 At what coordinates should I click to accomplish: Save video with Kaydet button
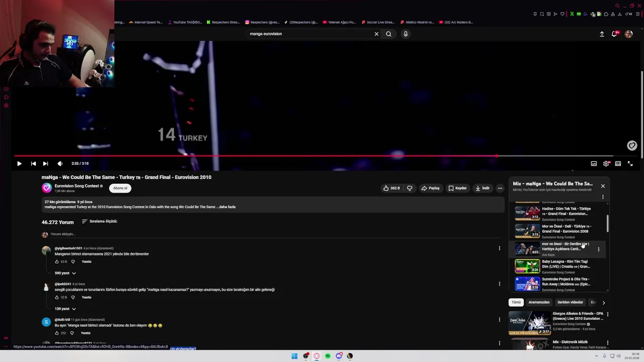pyautogui.click(x=458, y=188)
